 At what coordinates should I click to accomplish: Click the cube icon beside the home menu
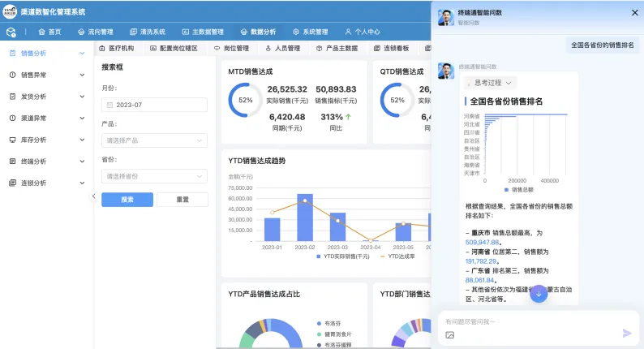click(x=11, y=32)
